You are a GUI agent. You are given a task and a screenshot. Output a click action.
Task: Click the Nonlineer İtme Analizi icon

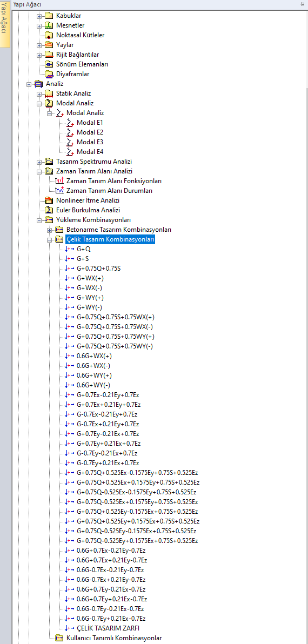49,200
